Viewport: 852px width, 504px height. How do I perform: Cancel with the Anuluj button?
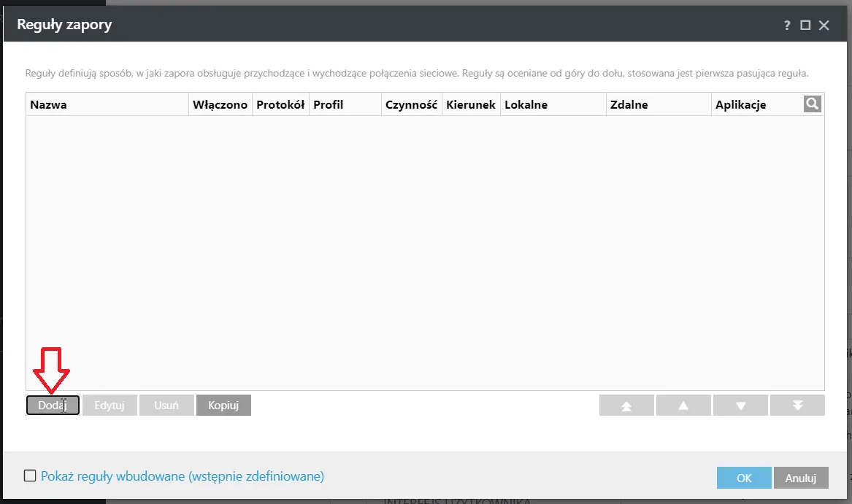[801, 478]
